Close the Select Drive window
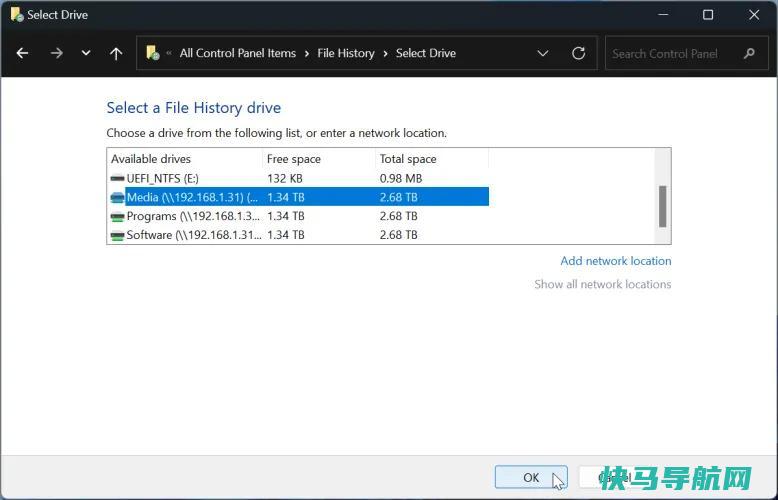 [754, 15]
